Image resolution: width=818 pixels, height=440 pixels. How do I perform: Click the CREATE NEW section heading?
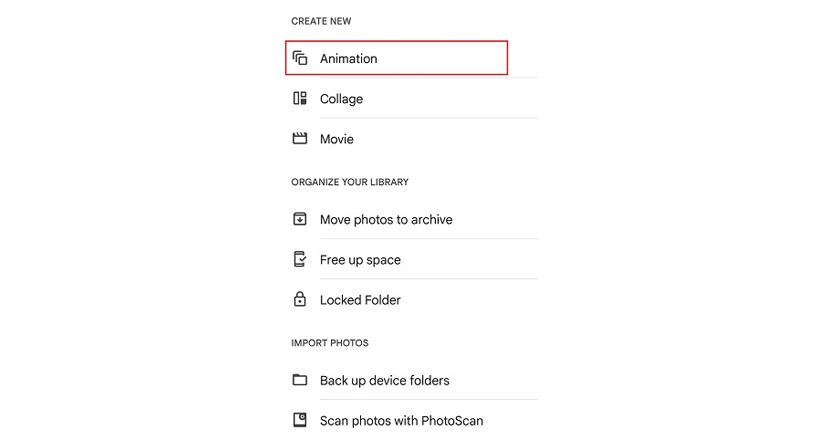321,21
